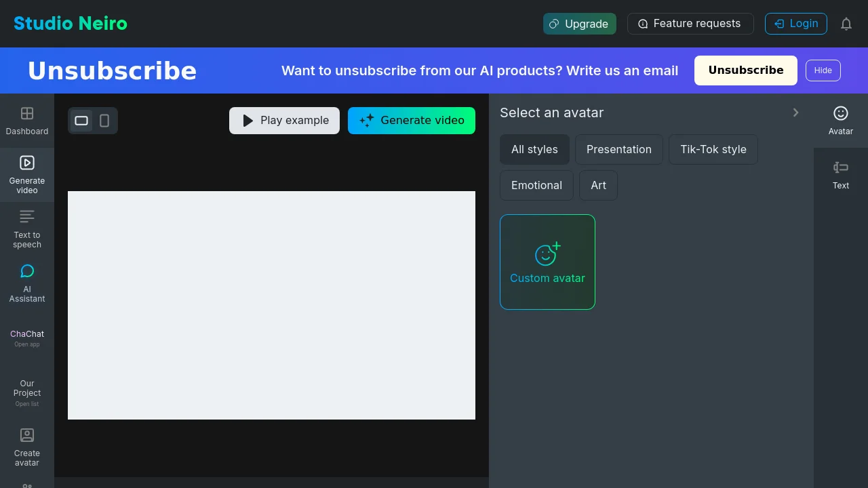Filter avatars by Tik-Tok style
This screenshot has width=868, height=488.
(713, 149)
